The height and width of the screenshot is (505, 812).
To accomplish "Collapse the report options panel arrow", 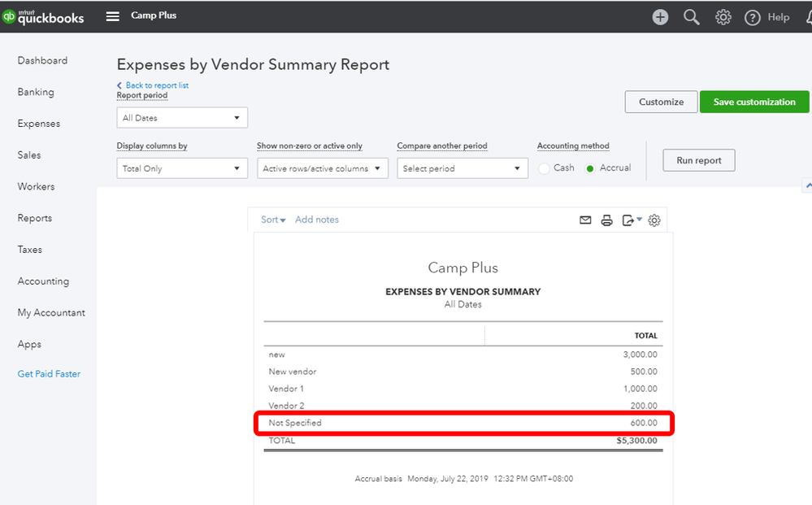I will [x=808, y=185].
